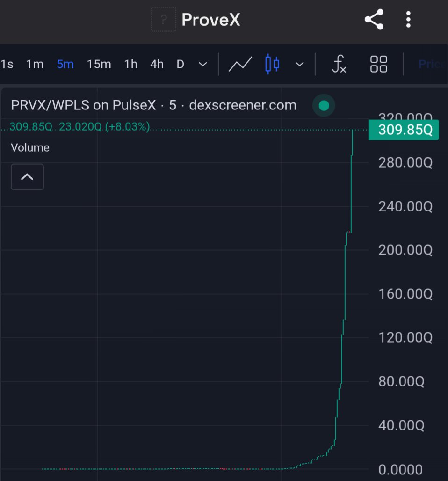Open the indicators fx menu

click(339, 64)
